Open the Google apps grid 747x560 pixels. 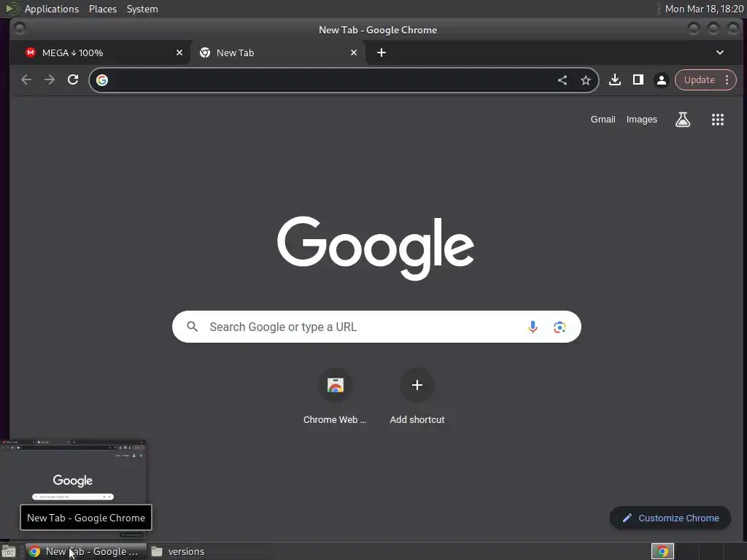coord(718,120)
